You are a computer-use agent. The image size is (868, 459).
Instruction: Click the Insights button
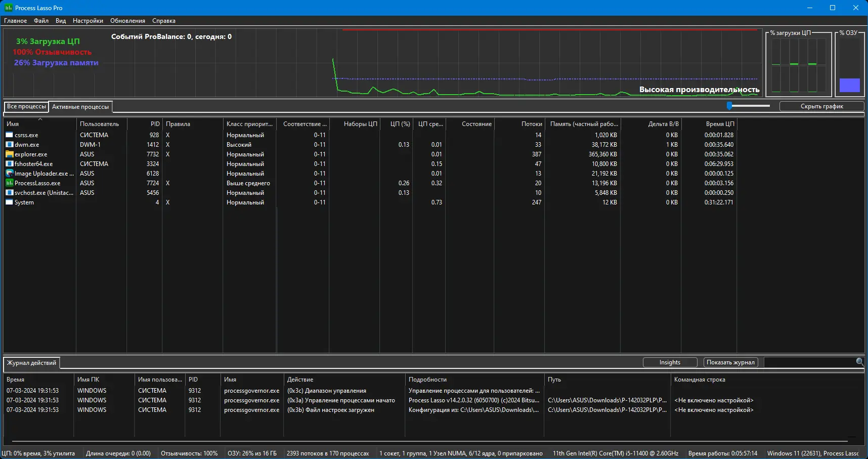pyautogui.click(x=670, y=362)
